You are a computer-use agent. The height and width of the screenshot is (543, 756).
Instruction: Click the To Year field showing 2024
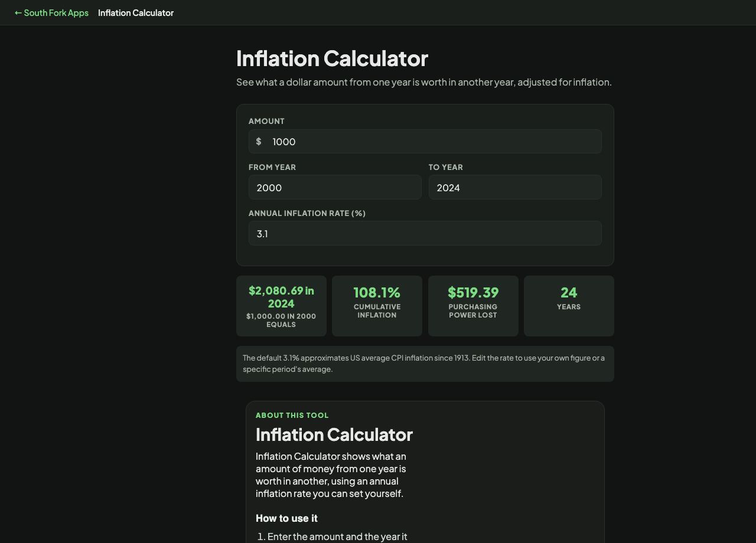pyautogui.click(x=515, y=188)
